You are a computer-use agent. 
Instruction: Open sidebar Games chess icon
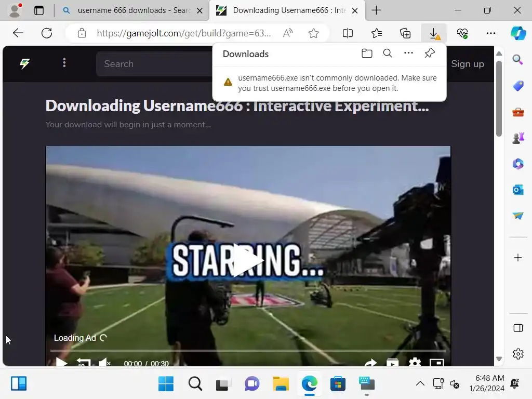coord(518,138)
